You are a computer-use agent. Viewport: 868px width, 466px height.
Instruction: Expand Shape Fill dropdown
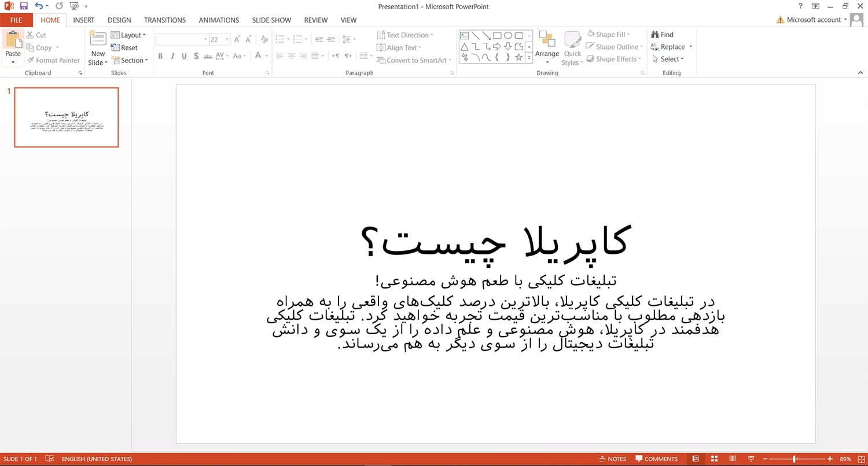click(608, 34)
